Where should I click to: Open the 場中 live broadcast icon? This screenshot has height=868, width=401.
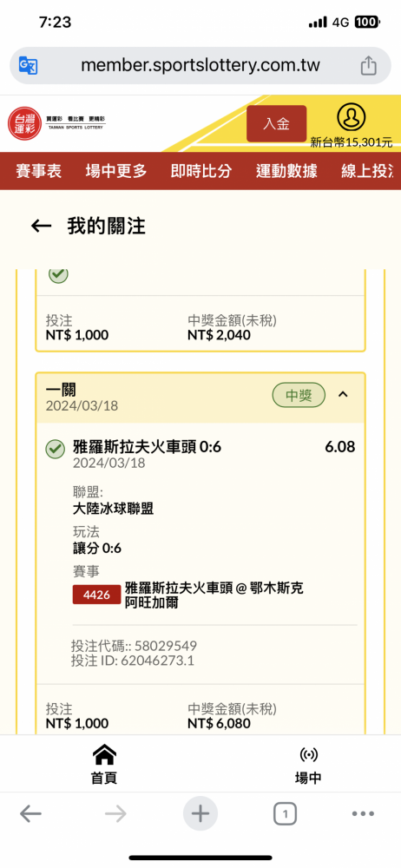tap(308, 764)
